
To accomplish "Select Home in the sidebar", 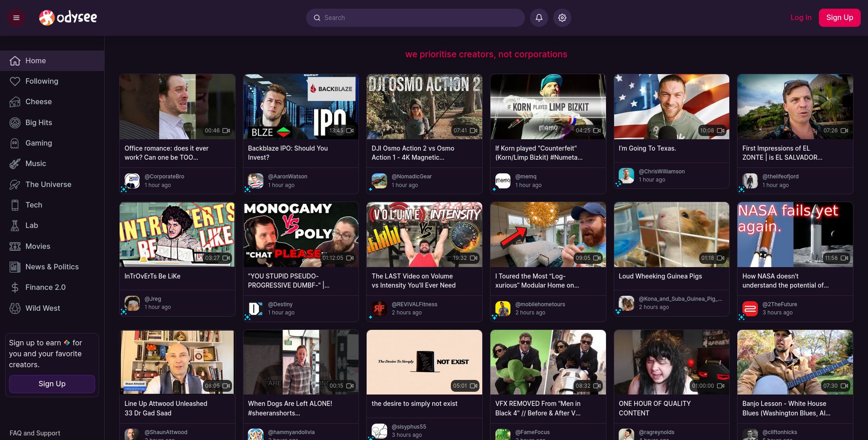I will tap(52, 61).
